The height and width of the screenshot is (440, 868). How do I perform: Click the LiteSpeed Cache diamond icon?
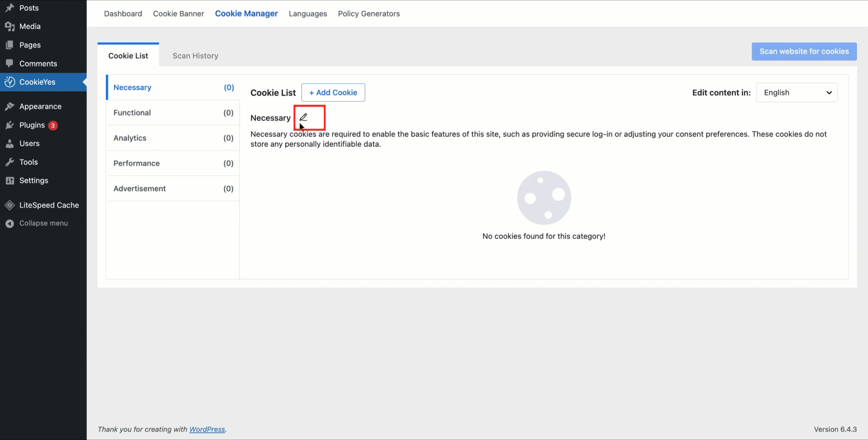coord(10,205)
